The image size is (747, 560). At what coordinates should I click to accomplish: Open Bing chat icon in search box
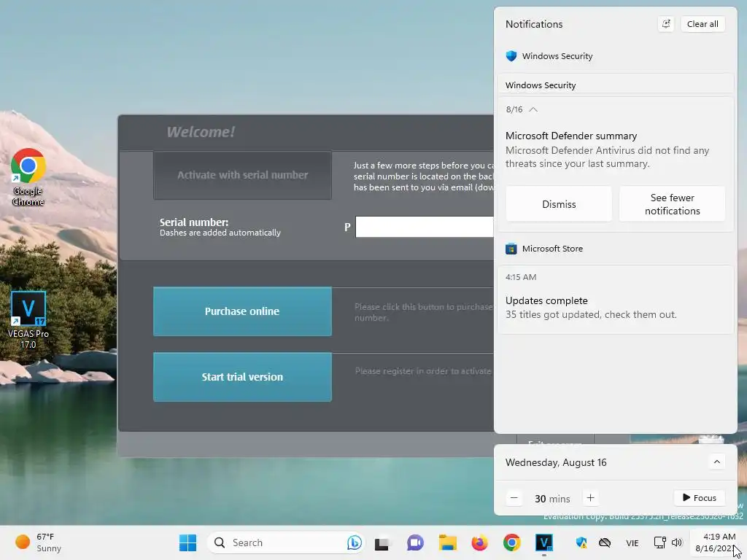[354, 542]
